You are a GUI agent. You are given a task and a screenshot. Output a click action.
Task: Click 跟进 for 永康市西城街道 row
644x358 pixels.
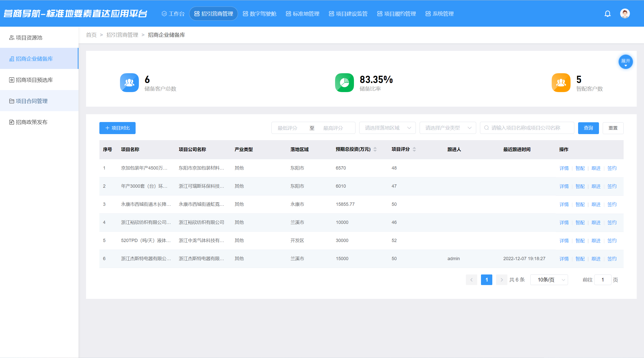point(596,205)
